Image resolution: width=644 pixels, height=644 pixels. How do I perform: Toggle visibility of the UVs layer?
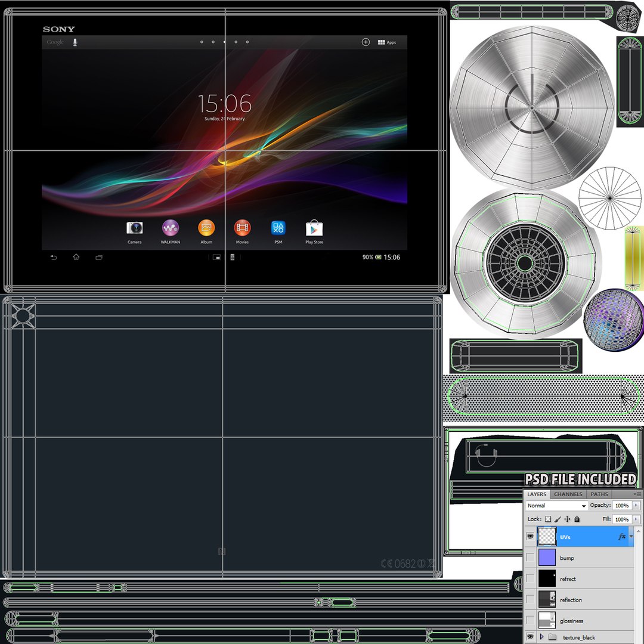(x=530, y=537)
